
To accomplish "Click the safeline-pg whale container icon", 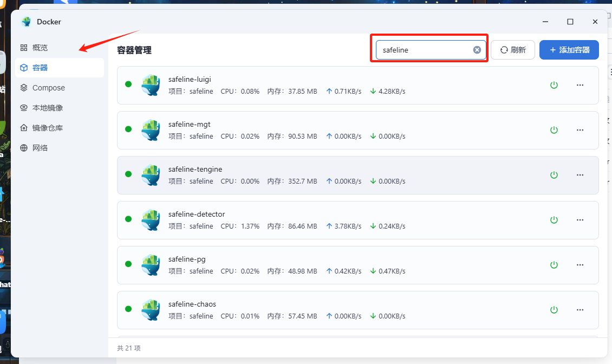I will 151,265.
